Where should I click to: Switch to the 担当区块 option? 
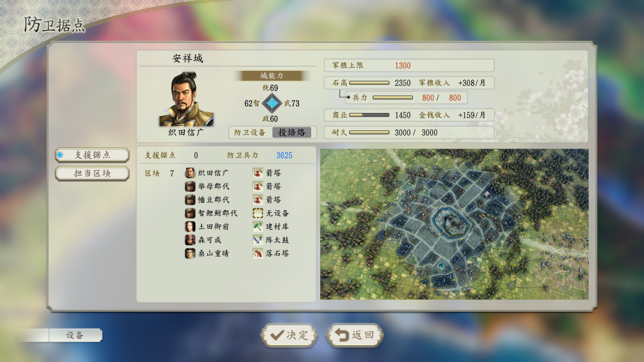[x=92, y=173]
